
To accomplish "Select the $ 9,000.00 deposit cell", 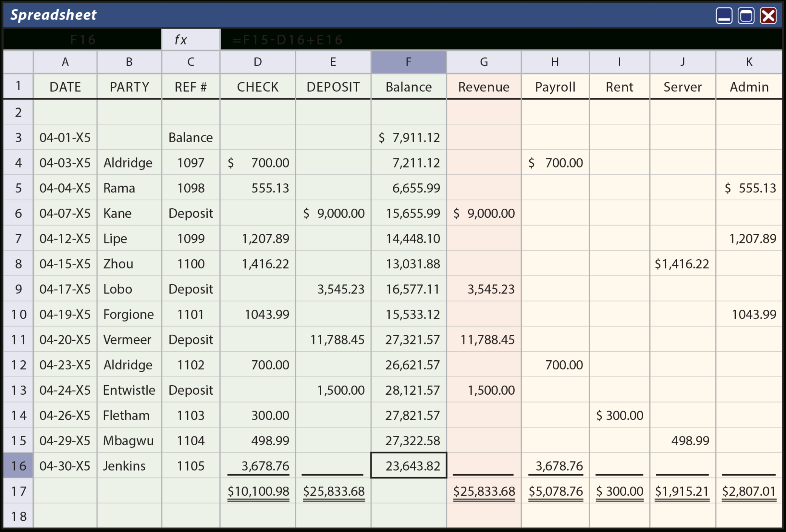I will click(x=333, y=213).
